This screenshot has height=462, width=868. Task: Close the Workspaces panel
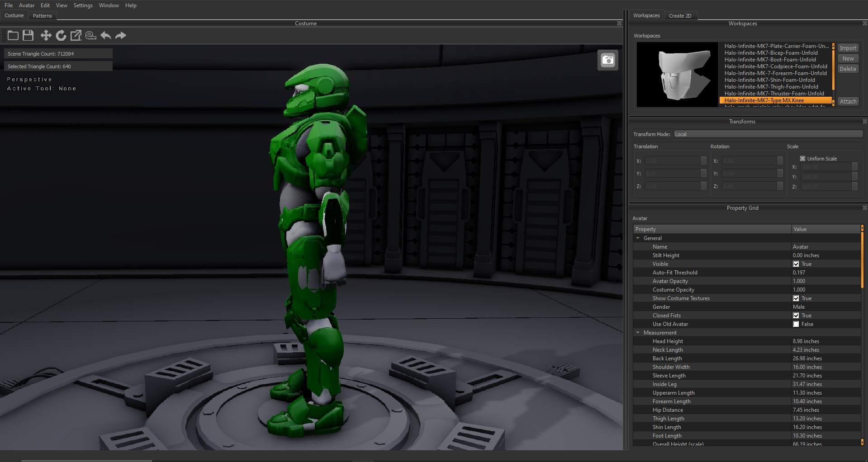point(865,24)
